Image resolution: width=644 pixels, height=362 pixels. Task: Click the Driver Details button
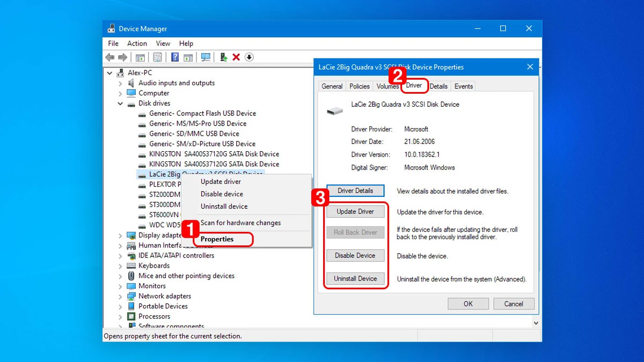tap(355, 191)
